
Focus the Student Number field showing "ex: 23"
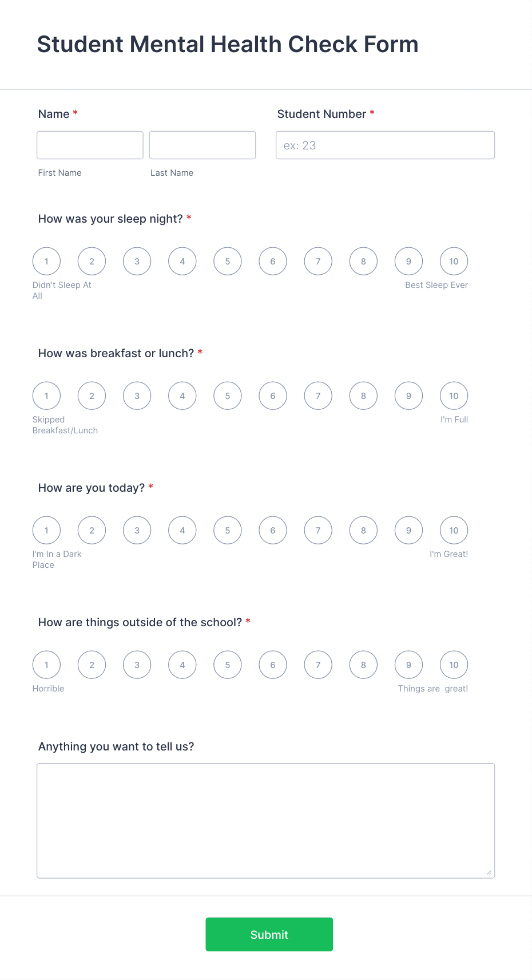point(385,145)
